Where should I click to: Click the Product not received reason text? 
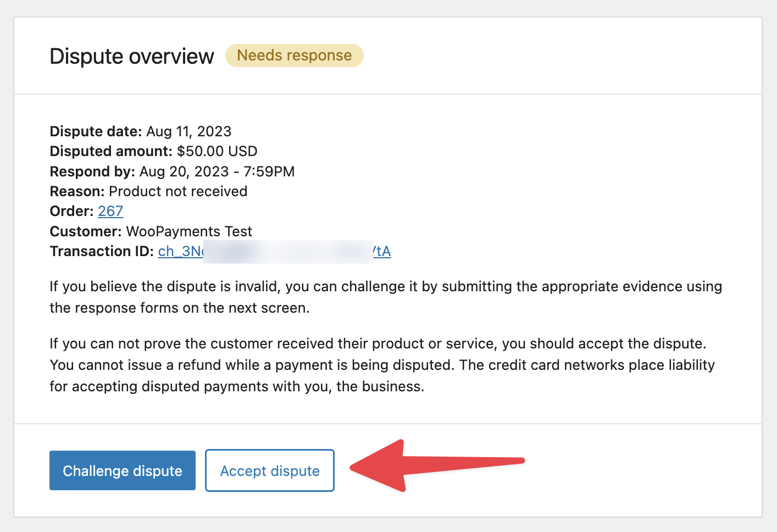tap(178, 191)
